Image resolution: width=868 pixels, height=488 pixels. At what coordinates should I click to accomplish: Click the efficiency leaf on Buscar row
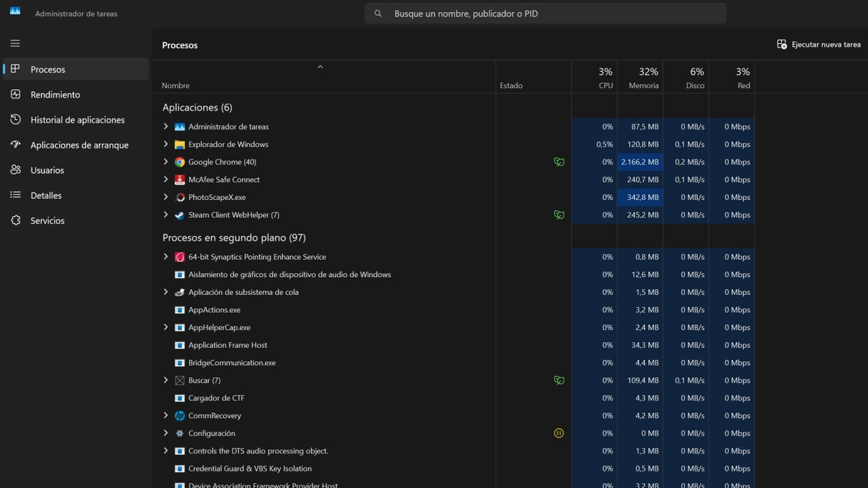click(559, 380)
